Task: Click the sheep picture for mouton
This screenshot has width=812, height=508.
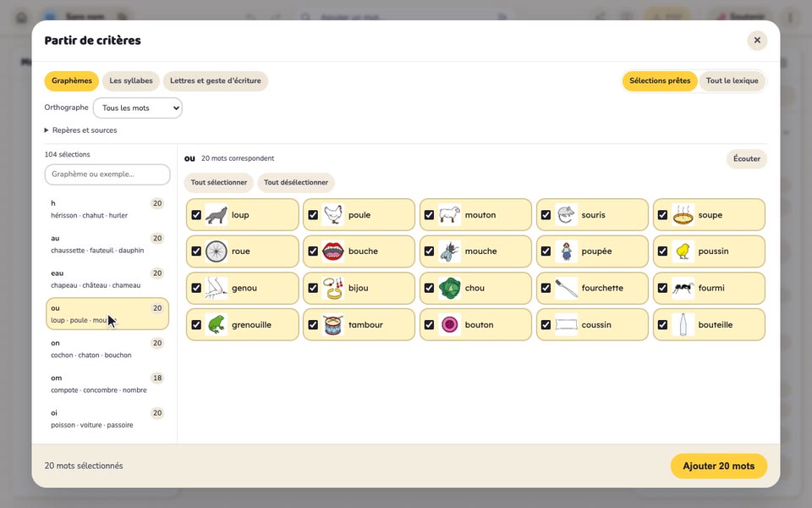Action: point(449,214)
